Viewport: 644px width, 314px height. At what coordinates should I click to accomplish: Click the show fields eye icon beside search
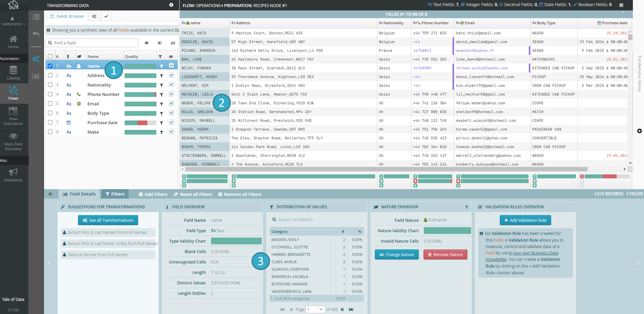pyautogui.click(x=146, y=43)
